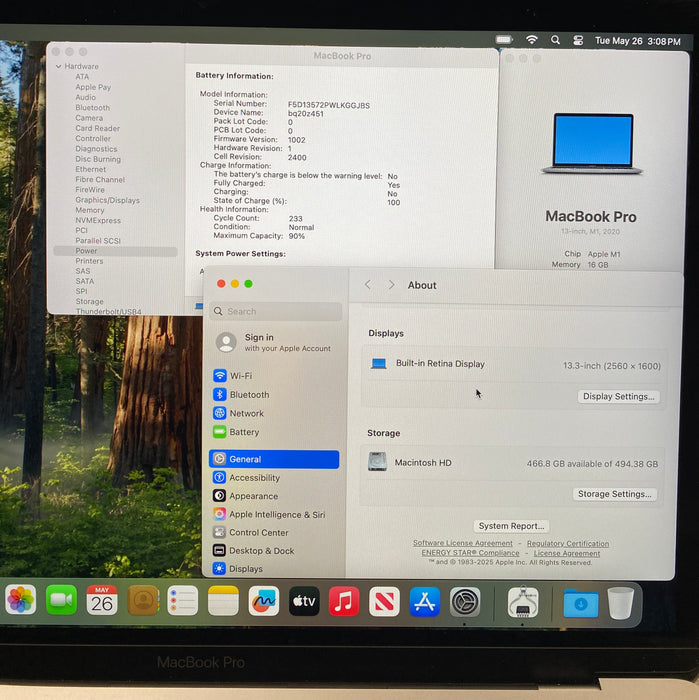This screenshot has height=700, width=699.
Task: Open Photos app in the Dock
Action: (21, 600)
